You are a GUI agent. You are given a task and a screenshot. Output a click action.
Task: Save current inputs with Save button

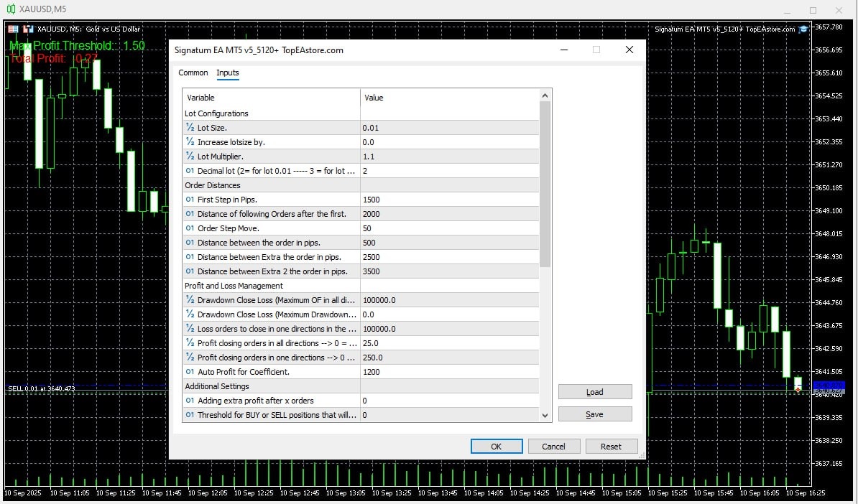click(x=595, y=414)
